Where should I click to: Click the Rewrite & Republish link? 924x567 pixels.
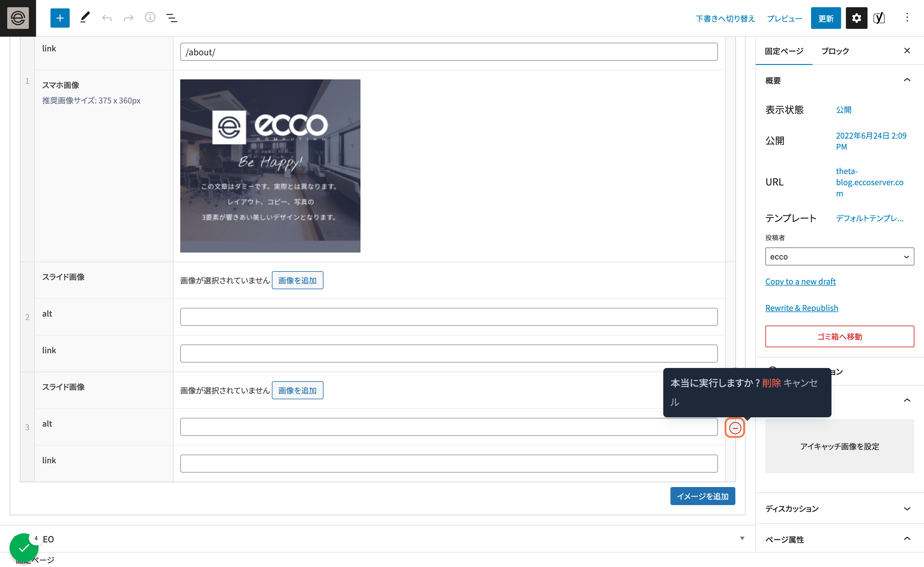pos(801,308)
